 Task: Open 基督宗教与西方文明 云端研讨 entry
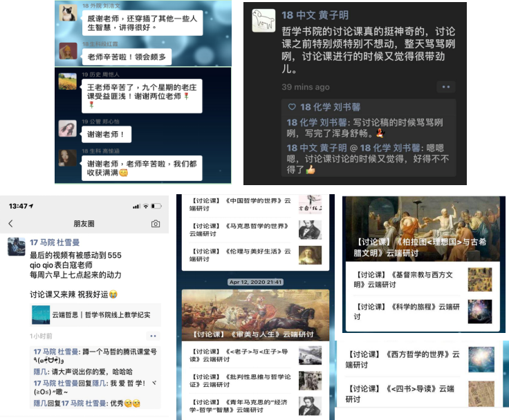pyautogui.click(x=423, y=279)
